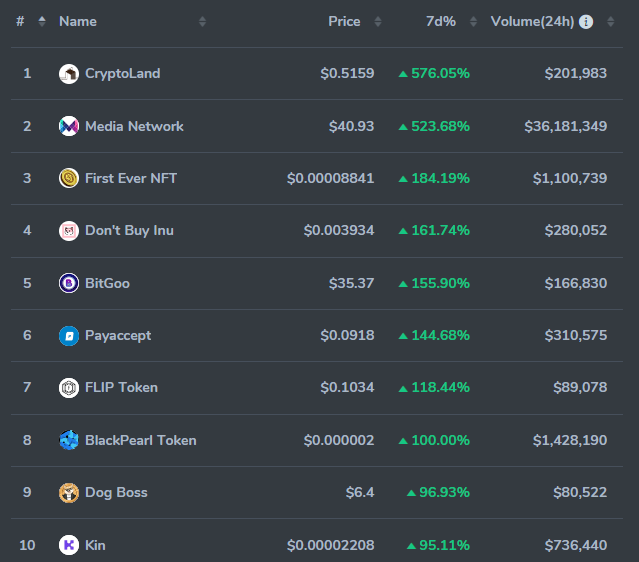Click the First Ever NFT coin logo
The width and height of the screenshot is (639, 562).
(69, 178)
